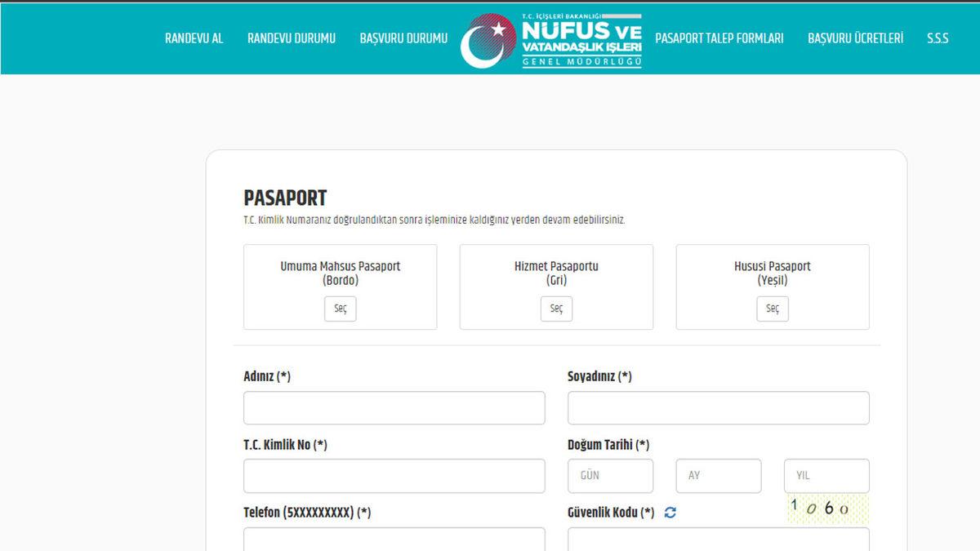
Task: Pick Hususi Pasaport using Seç button
Action: pos(772,309)
